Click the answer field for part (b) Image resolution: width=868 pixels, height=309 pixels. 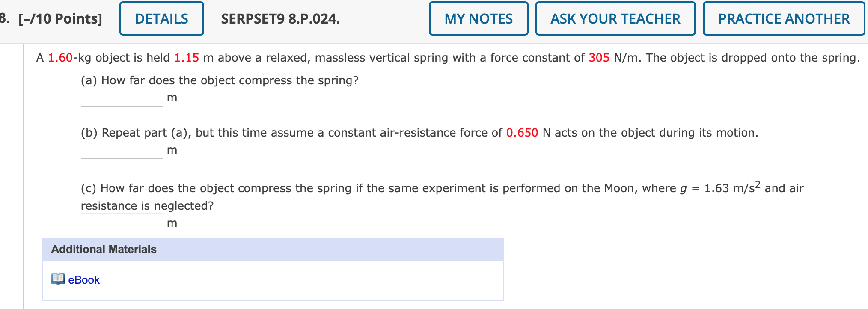[x=121, y=149]
